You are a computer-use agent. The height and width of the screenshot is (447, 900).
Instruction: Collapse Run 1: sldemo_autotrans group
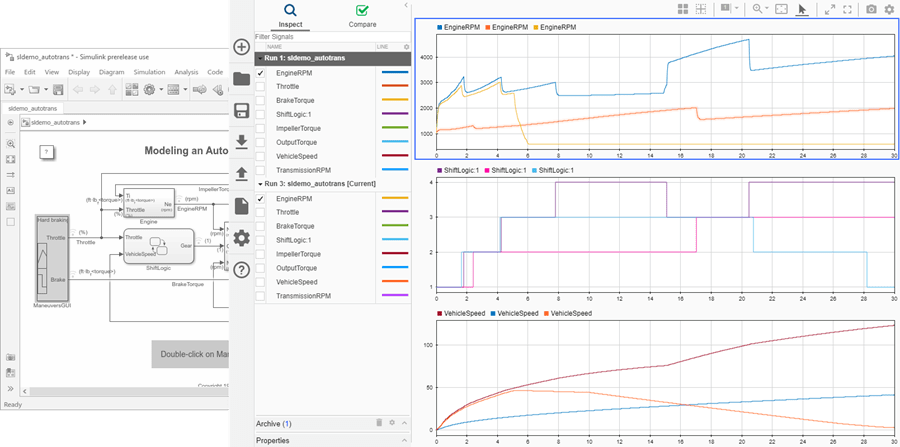259,59
